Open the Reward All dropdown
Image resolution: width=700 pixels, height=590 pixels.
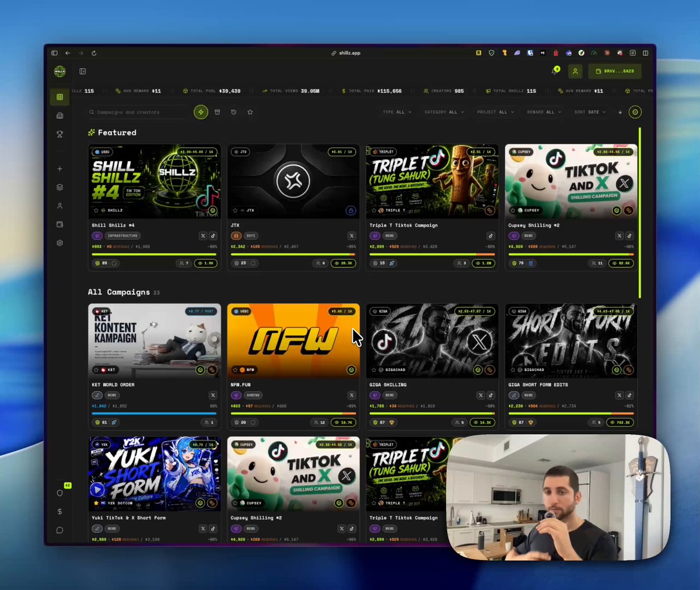(x=544, y=112)
